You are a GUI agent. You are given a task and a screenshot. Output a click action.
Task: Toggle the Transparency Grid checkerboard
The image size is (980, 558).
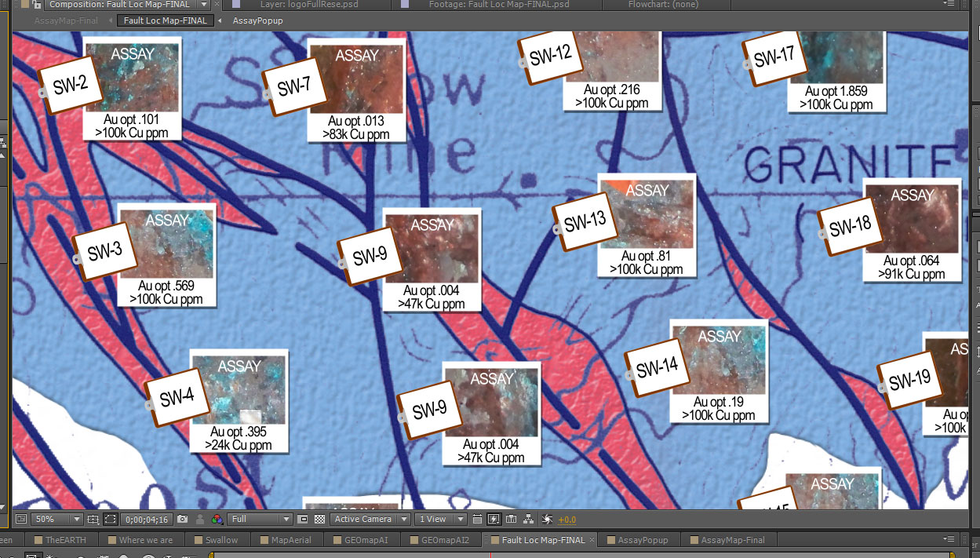click(x=319, y=519)
